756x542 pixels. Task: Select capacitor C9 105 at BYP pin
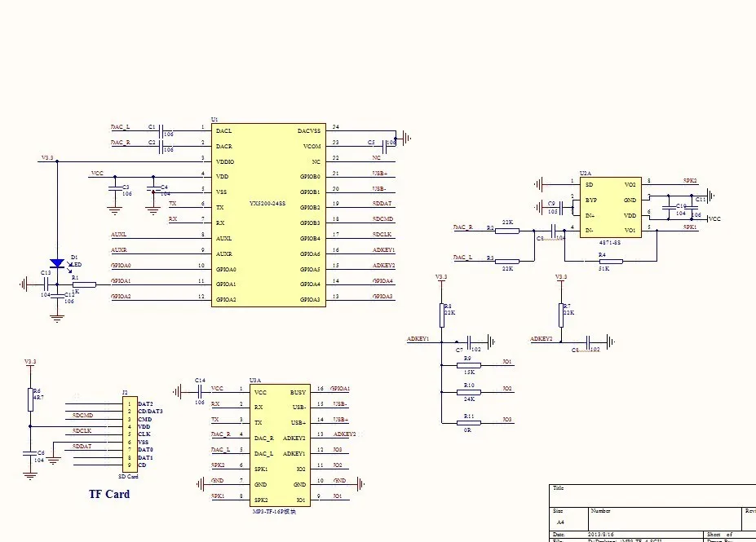coord(562,208)
